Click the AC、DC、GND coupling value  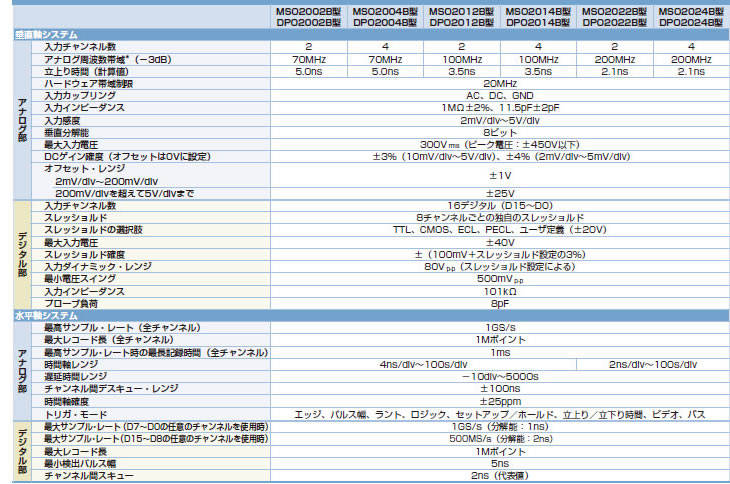(500, 95)
